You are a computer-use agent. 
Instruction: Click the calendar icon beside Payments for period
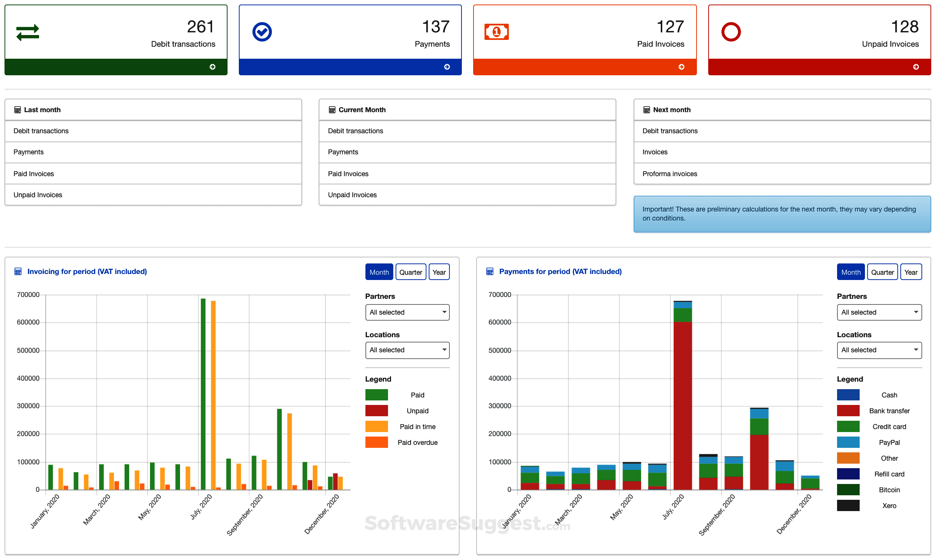490,271
